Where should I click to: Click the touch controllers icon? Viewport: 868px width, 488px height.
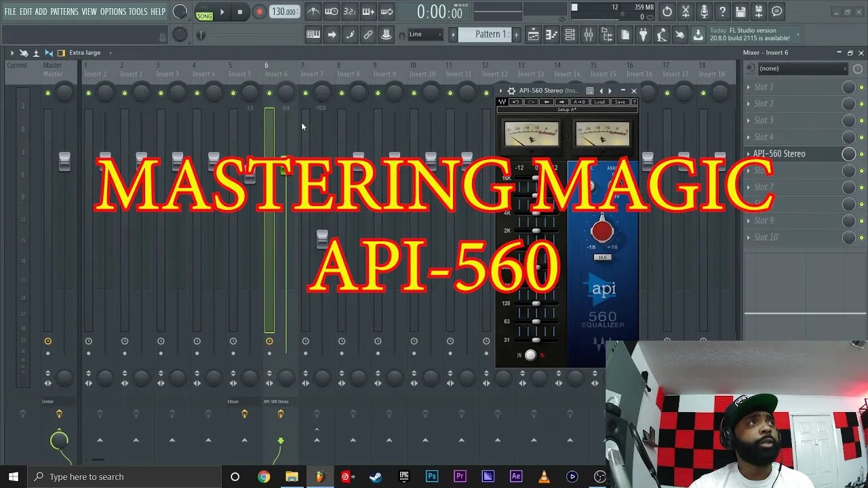680,35
